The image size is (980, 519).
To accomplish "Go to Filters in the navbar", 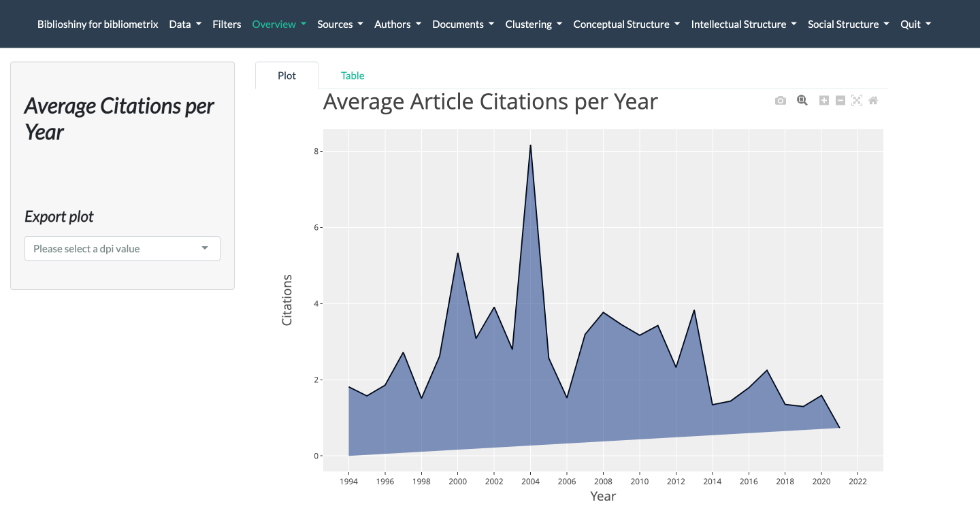I will (x=227, y=24).
